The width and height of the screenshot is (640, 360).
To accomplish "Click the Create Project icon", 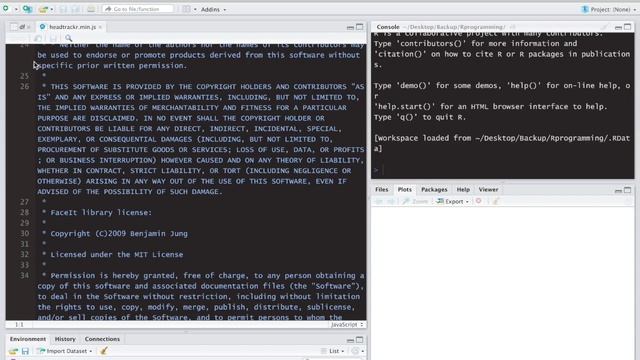I will 27,9.
